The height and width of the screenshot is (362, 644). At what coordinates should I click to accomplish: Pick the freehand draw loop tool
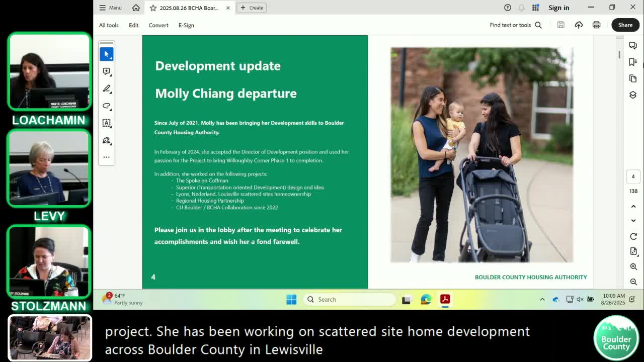(x=107, y=106)
